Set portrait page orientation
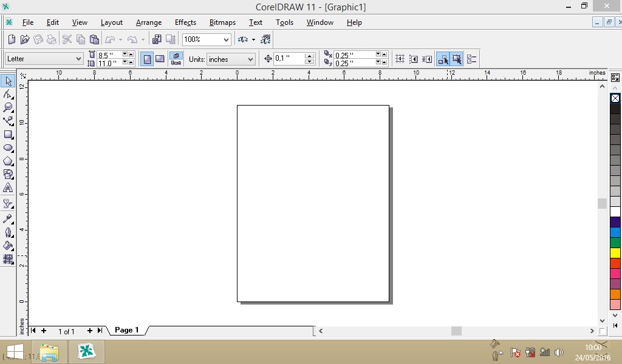 click(147, 59)
